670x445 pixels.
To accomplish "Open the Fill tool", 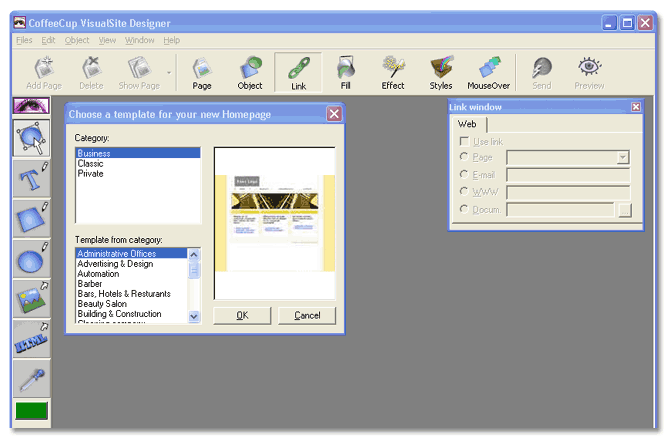I will click(x=346, y=73).
